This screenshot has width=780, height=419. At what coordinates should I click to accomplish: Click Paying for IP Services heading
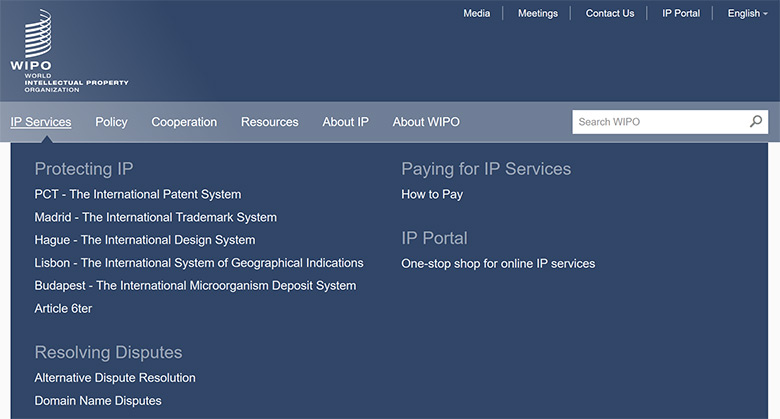point(486,169)
